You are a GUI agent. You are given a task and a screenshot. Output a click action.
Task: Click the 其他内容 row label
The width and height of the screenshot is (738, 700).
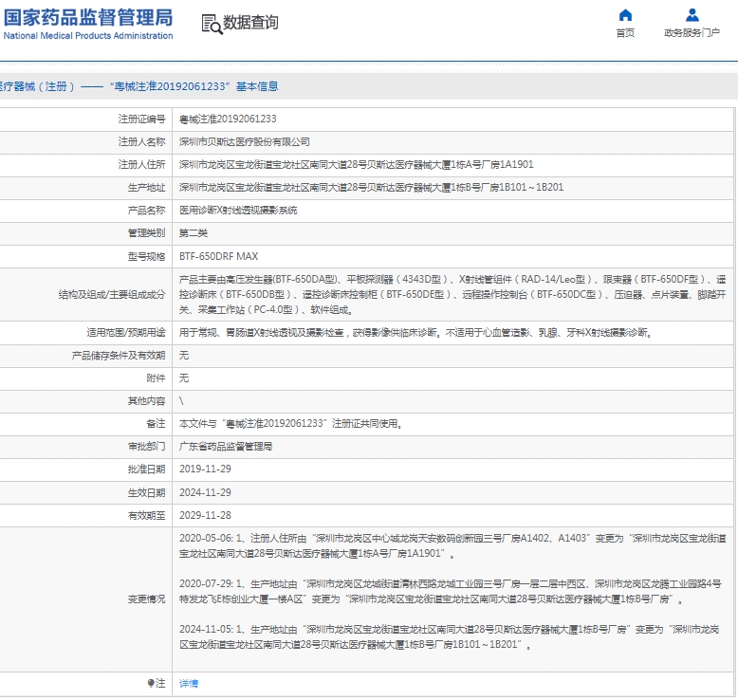(x=146, y=400)
